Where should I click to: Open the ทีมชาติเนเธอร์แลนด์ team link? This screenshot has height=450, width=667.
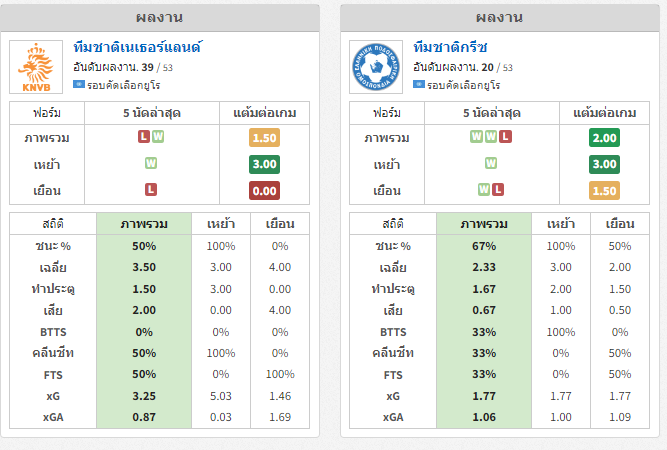pos(137,47)
